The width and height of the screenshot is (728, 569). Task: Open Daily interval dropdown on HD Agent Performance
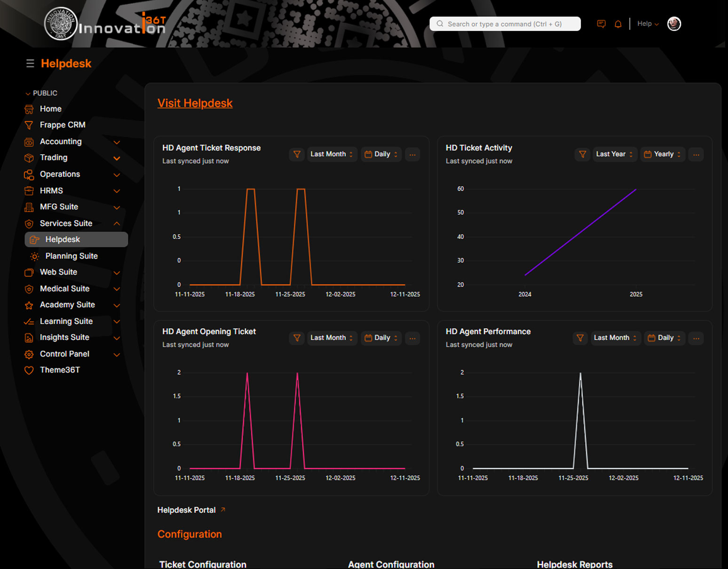pos(665,338)
